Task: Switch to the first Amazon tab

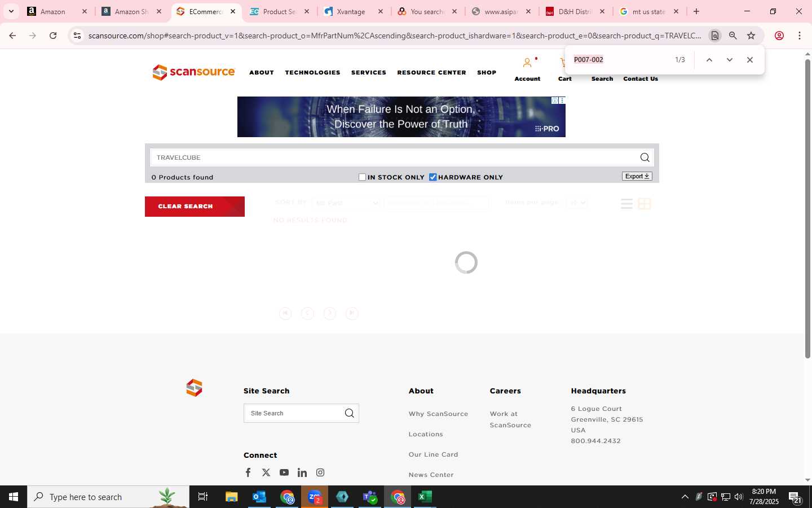Action: [x=57, y=11]
